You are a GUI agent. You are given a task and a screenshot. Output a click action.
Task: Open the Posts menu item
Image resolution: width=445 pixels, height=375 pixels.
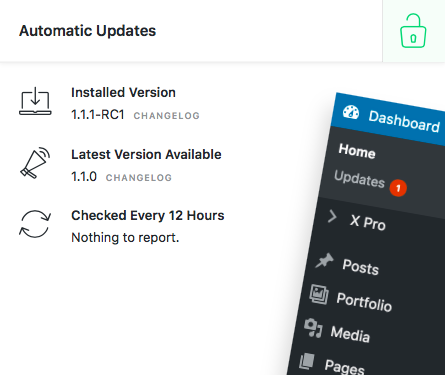(x=361, y=267)
